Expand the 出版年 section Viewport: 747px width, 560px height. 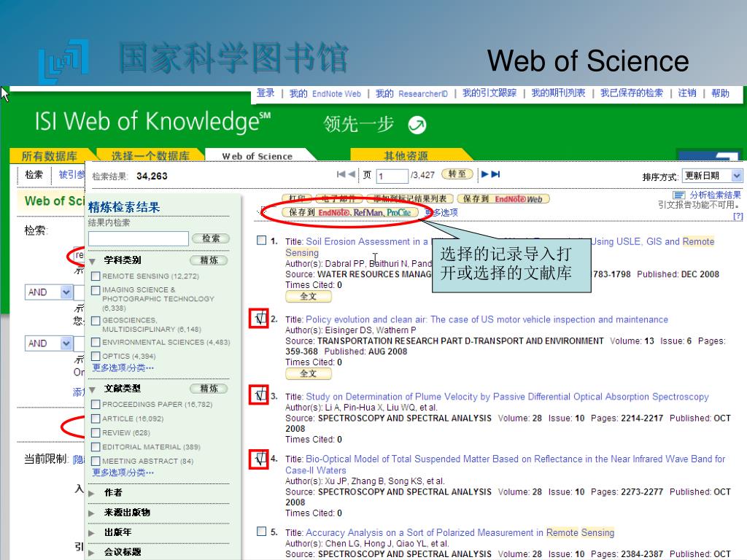[91, 533]
